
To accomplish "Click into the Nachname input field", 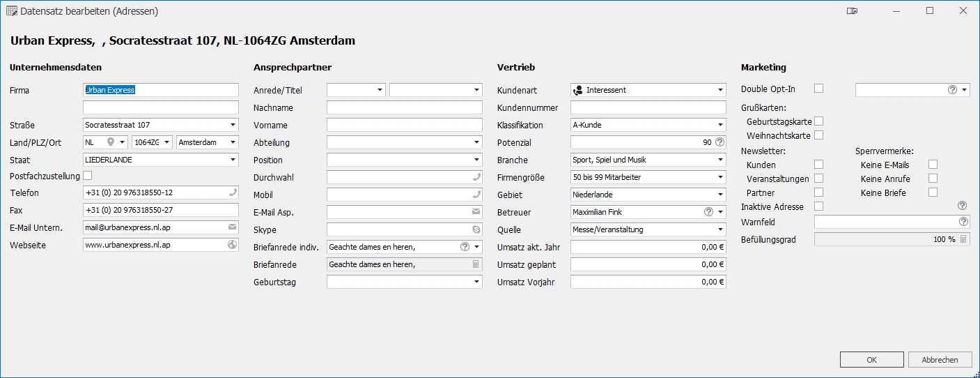I will coord(404,107).
